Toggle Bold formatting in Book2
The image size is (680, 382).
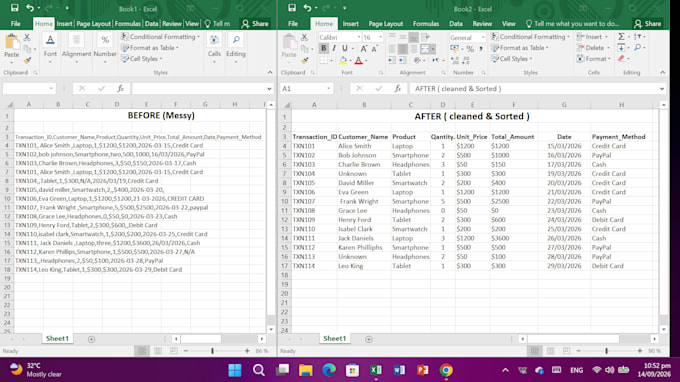tap(324, 49)
